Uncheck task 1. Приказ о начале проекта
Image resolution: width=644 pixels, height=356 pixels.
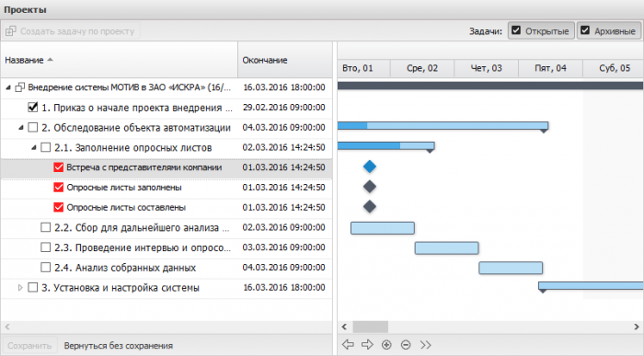pos(33,108)
